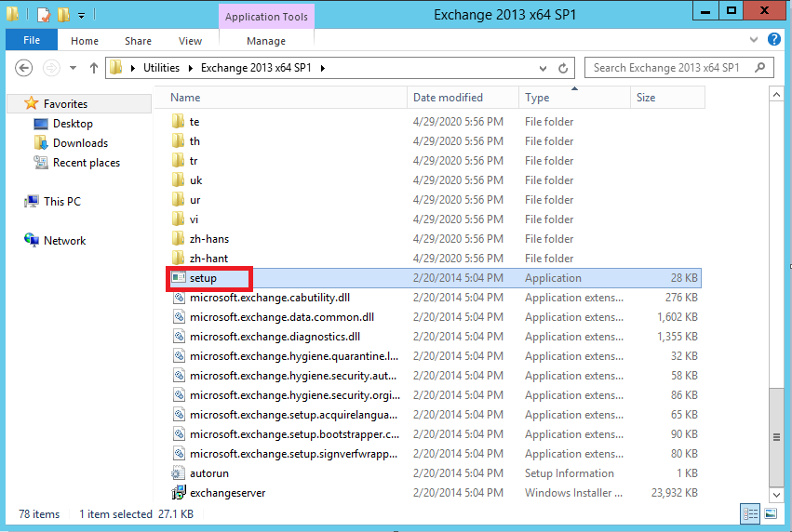This screenshot has height=532, width=792.
Task: Sort by the Name column header
Action: 281,98
